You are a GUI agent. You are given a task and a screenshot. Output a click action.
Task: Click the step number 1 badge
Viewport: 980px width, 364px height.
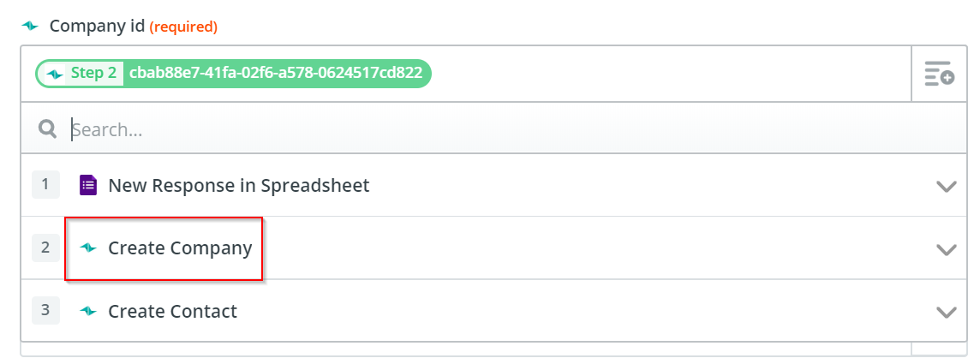(x=45, y=185)
